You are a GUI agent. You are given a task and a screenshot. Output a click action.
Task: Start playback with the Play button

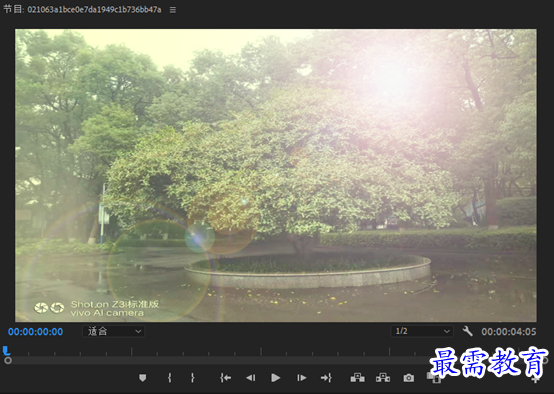276,378
